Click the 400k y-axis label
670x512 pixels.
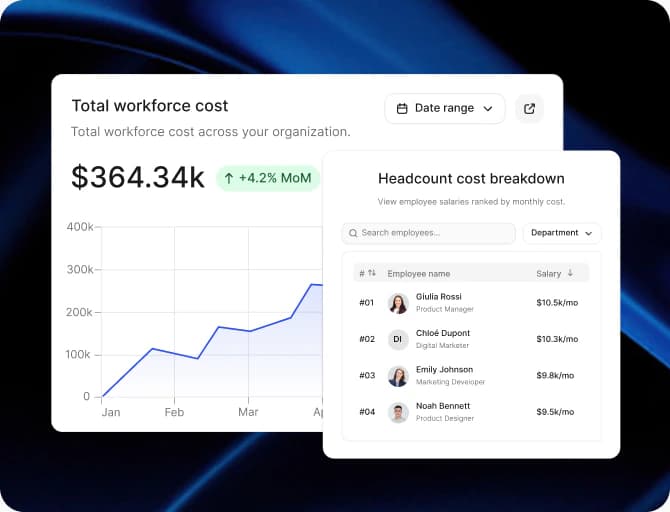coord(80,227)
